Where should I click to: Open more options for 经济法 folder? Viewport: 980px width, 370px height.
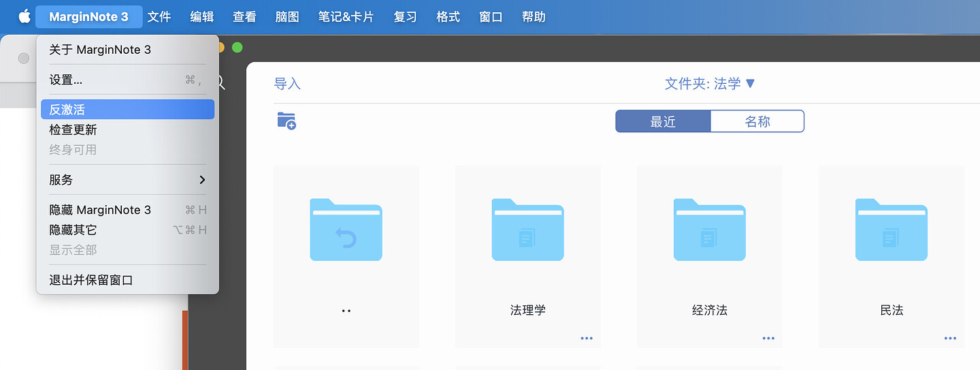[x=768, y=338]
